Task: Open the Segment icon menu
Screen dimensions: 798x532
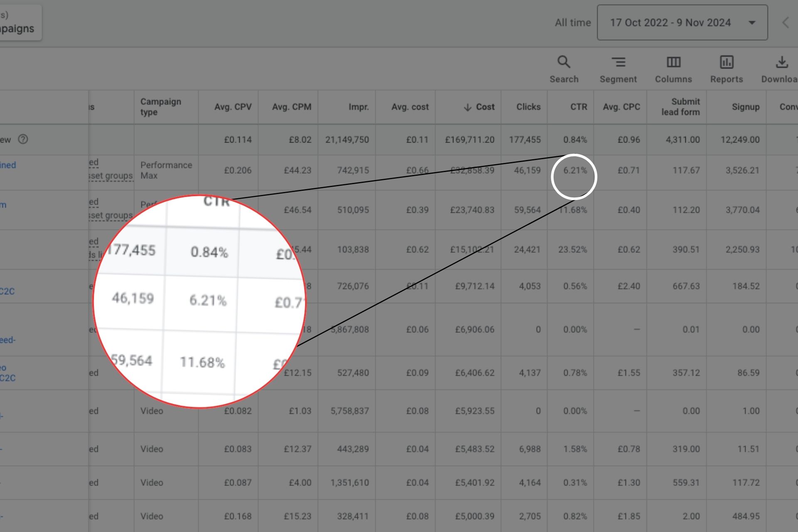Action: pyautogui.click(x=618, y=62)
